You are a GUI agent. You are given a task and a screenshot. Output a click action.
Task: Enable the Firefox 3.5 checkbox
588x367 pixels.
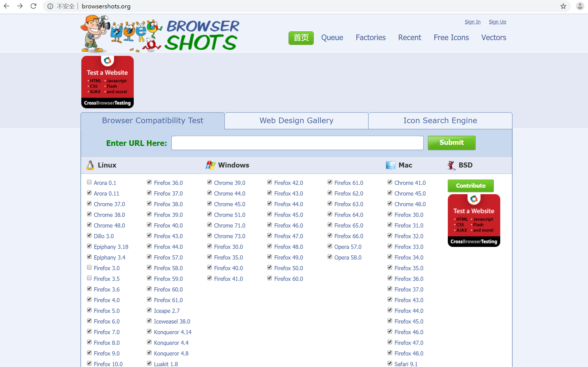tap(89, 278)
